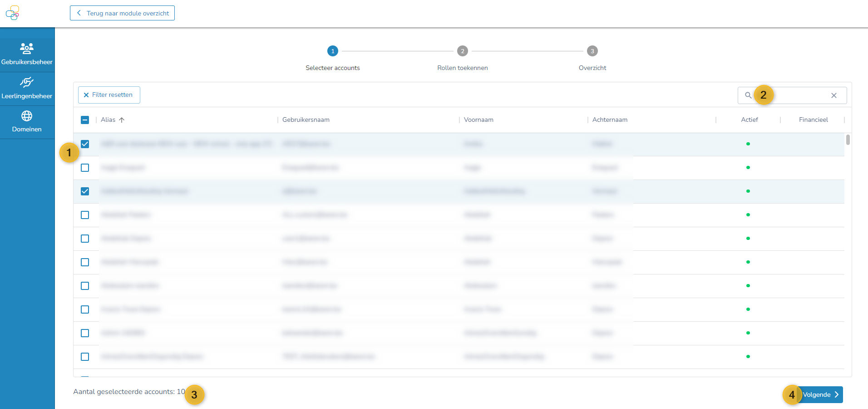Clear the search box with X icon
The height and width of the screenshot is (409, 868).
pos(834,95)
